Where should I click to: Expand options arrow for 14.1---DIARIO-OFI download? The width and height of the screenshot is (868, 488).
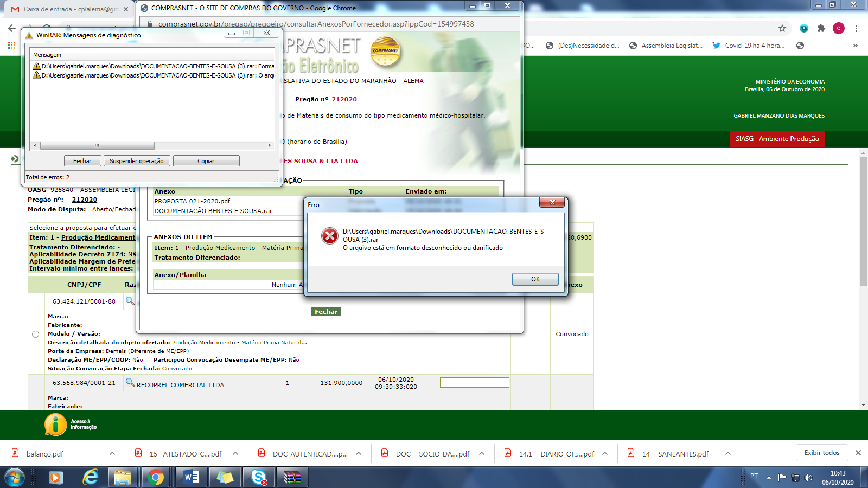click(605, 453)
